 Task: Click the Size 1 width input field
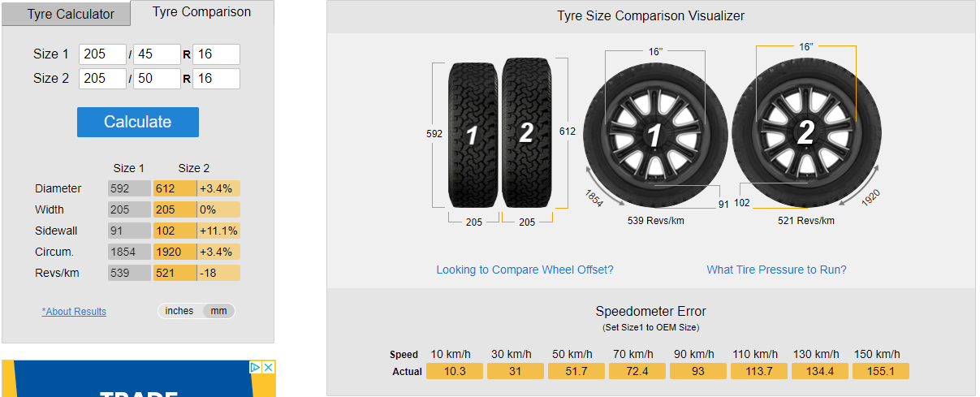[x=102, y=54]
